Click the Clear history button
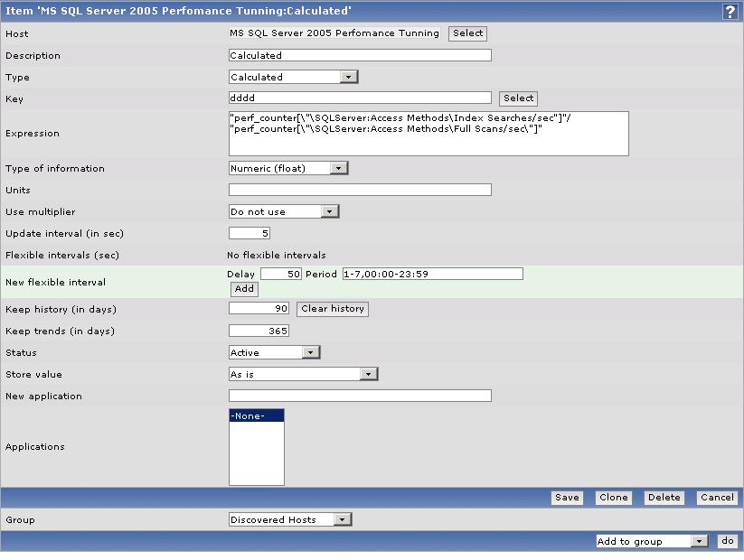Image resolution: width=744 pixels, height=560 pixels. coord(333,309)
